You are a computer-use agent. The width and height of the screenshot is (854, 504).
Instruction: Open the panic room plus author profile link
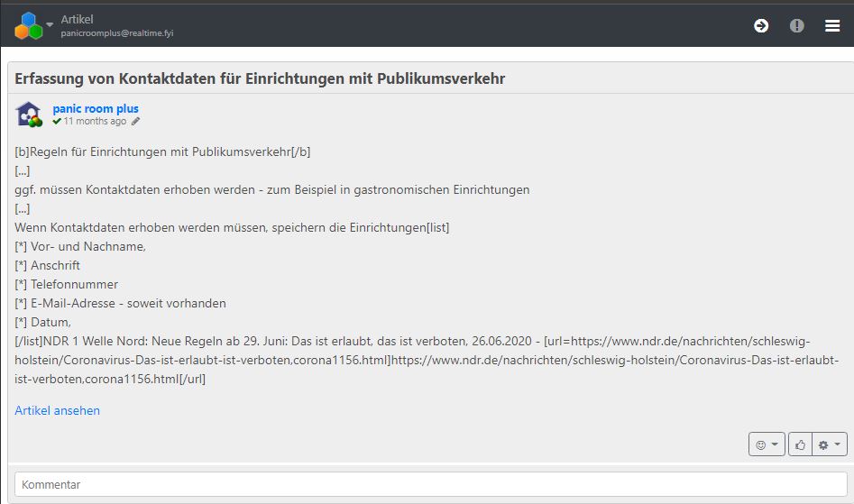tap(96, 108)
